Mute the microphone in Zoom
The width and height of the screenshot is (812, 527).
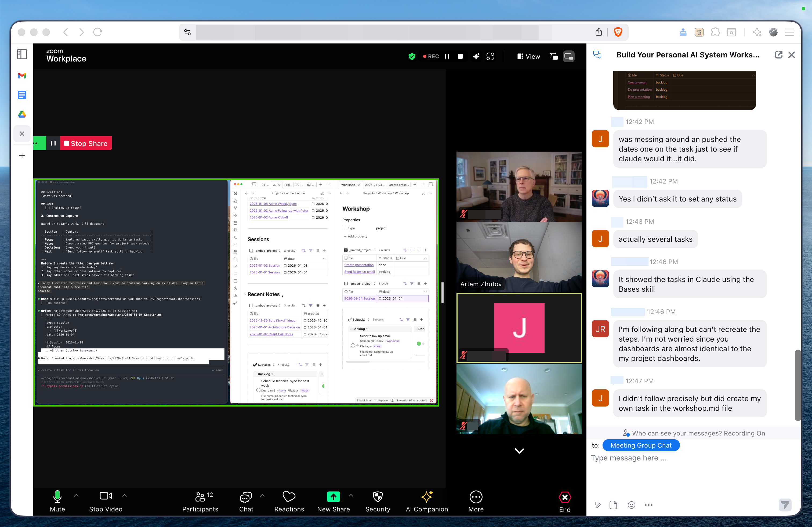[x=57, y=502]
